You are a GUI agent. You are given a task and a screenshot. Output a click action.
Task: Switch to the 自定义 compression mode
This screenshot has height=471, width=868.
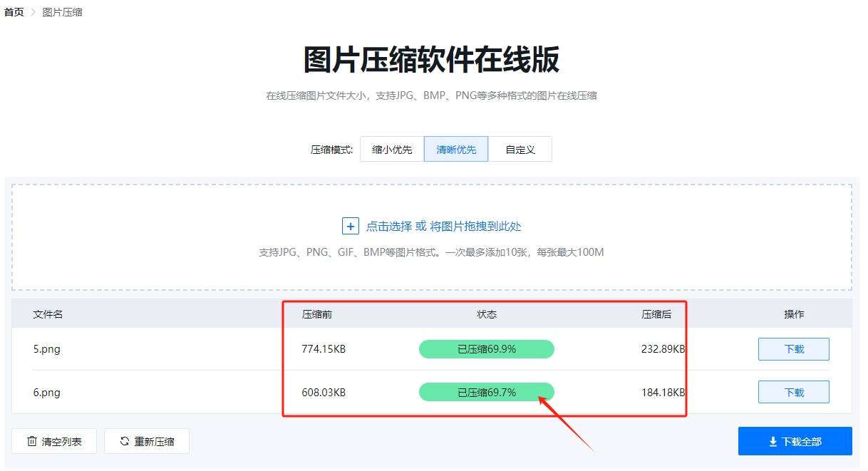coord(520,149)
